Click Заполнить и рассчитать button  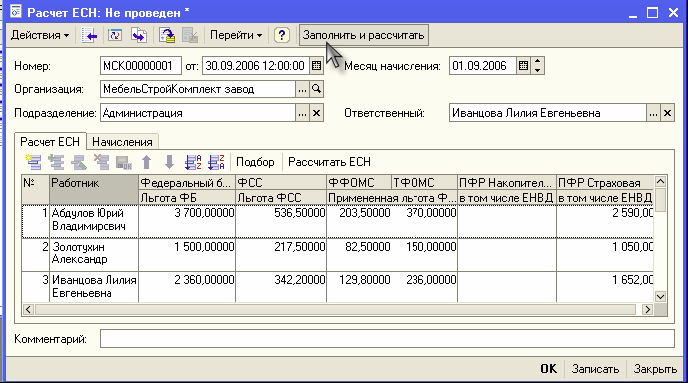(364, 35)
